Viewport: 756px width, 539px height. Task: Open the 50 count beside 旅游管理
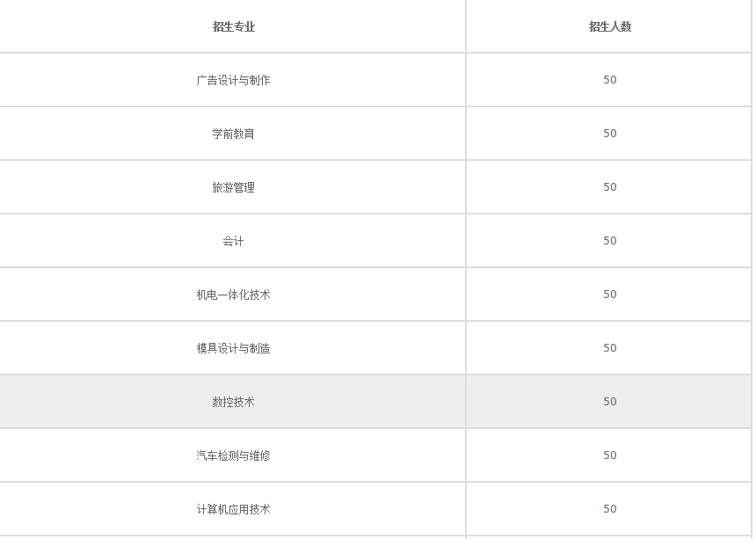point(610,187)
